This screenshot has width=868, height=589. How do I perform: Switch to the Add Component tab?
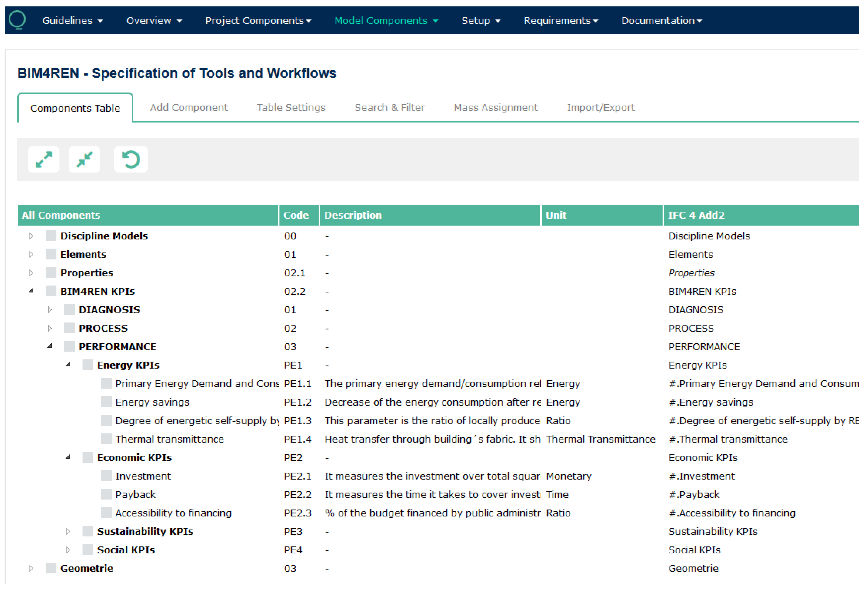click(x=189, y=108)
